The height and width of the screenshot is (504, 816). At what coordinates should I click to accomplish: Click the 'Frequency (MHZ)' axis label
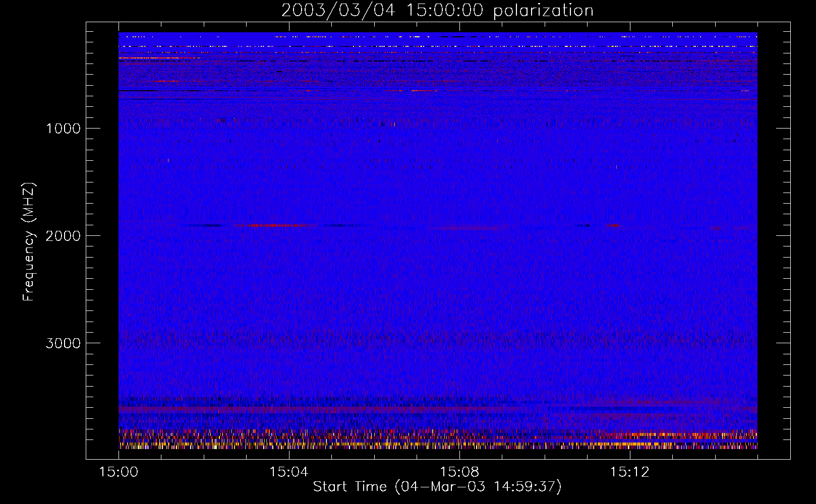tap(29, 242)
